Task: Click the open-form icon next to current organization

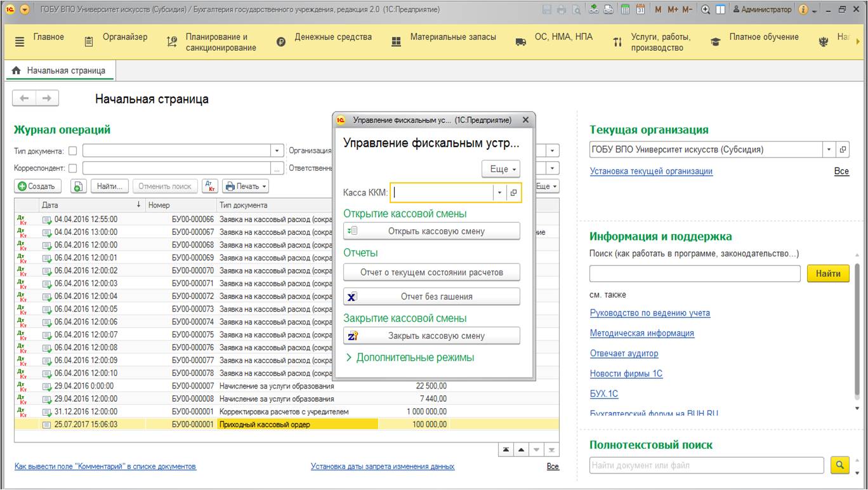Action: [x=843, y=150]
